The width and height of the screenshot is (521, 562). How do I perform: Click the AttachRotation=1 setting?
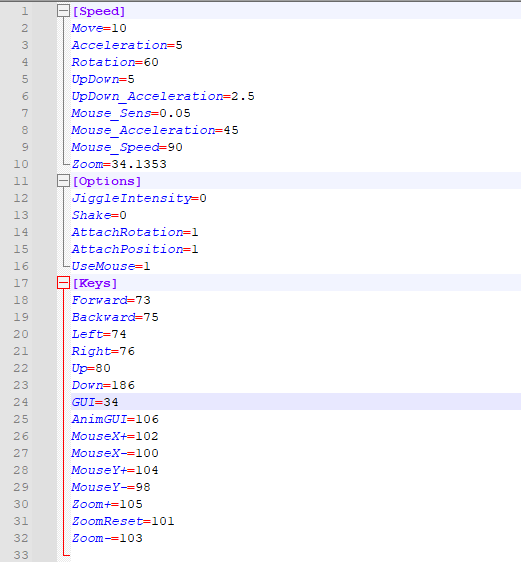click(x=135, y=232)
